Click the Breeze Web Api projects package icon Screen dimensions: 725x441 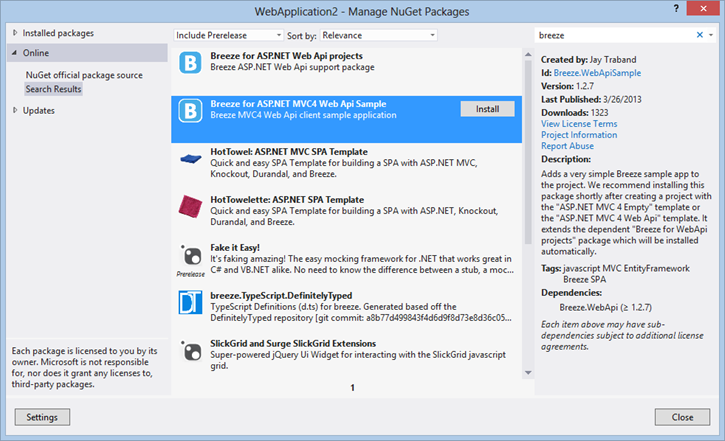(190, 63)
